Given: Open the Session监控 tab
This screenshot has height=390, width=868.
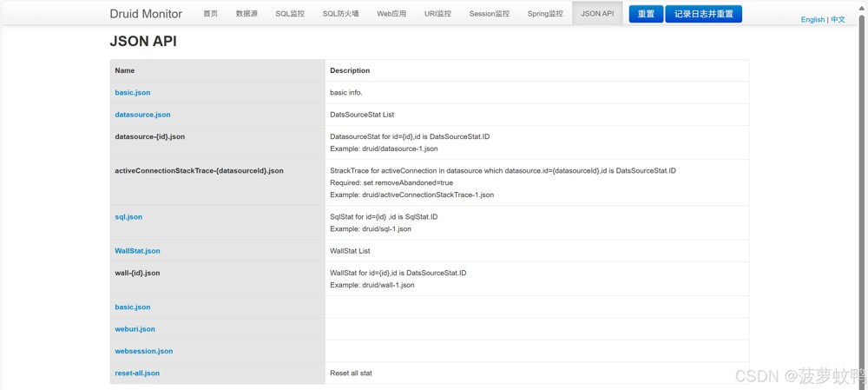Looking at the screenshot, I should tap(490, 14).
